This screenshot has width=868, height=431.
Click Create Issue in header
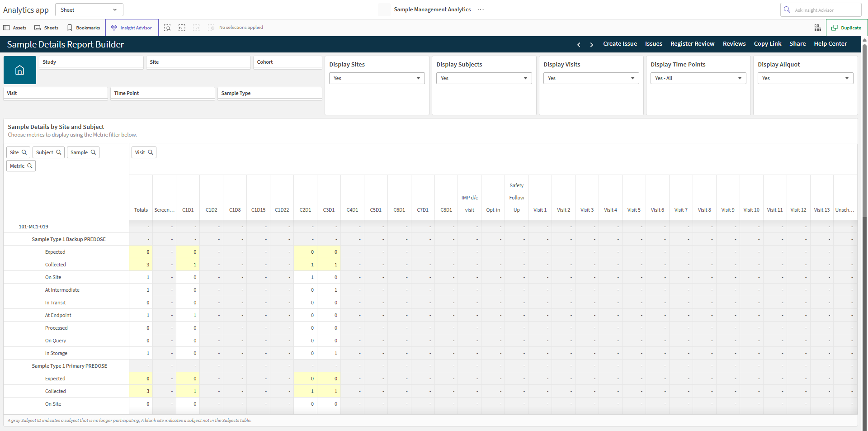620,44
